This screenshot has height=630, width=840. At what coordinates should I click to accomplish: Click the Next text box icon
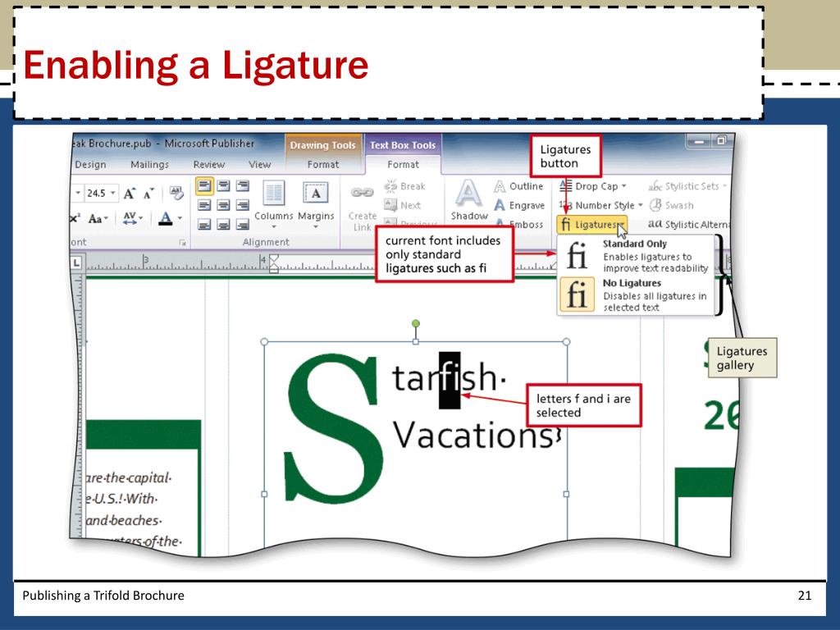[x=390, y=204]
